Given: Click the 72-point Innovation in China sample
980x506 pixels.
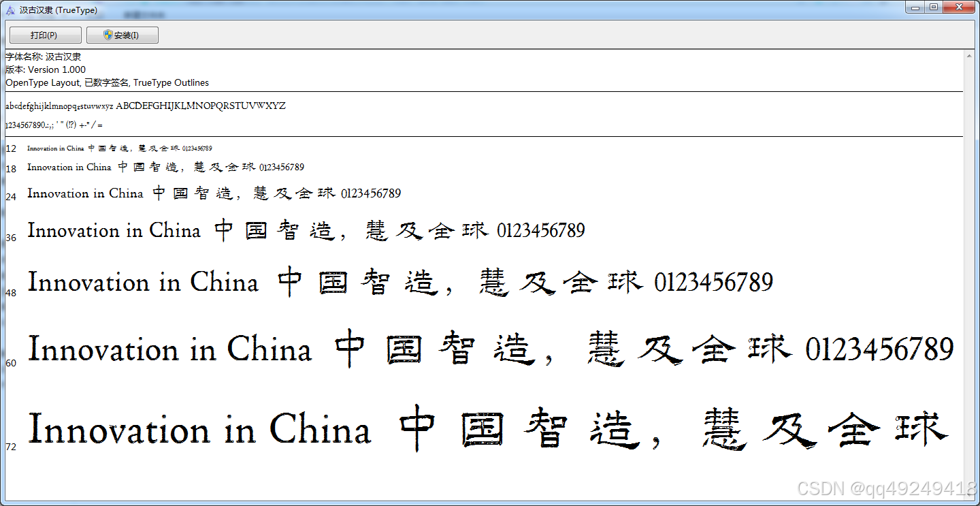Looking at the screenshot, I should coord(199,430).
